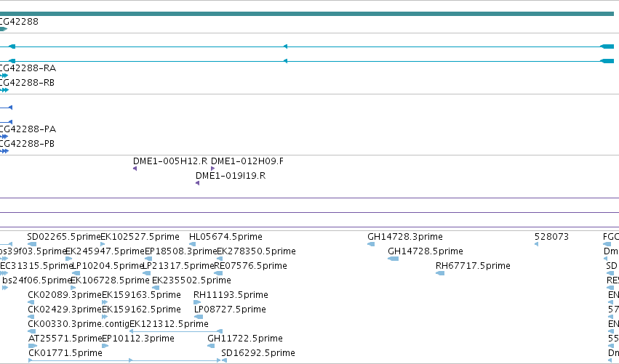Select the CG42288-RA transcript label

pyautogui.click(x=28, y=68)
